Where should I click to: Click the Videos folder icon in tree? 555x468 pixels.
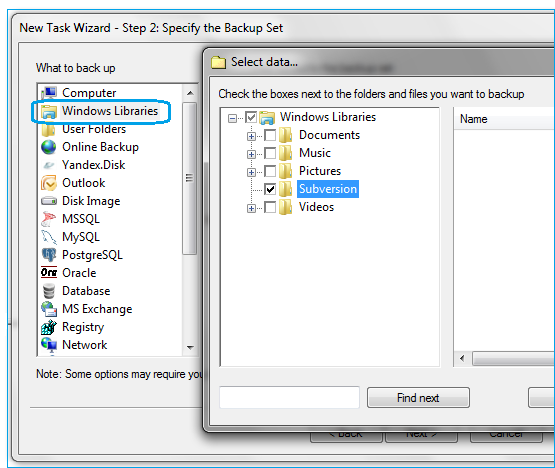pos(285,207)
